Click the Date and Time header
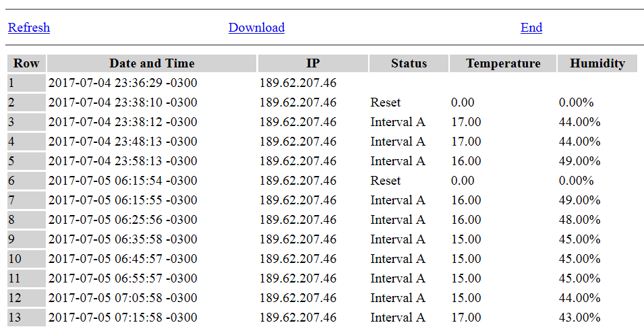 pyautogui.click(x=152, y=63)
